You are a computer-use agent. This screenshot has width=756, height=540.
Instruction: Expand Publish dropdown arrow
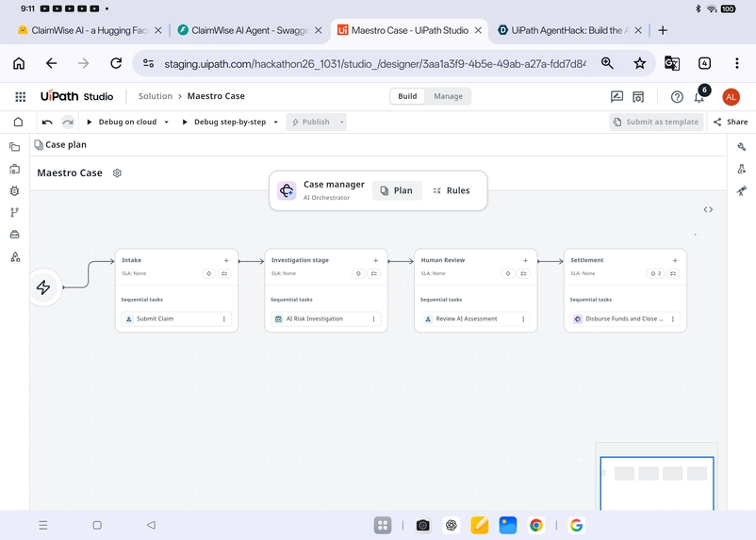click(x=341, y=123)
